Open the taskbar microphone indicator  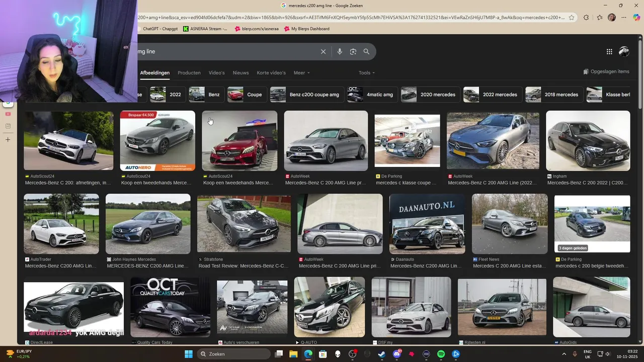[x=575, y=354]
